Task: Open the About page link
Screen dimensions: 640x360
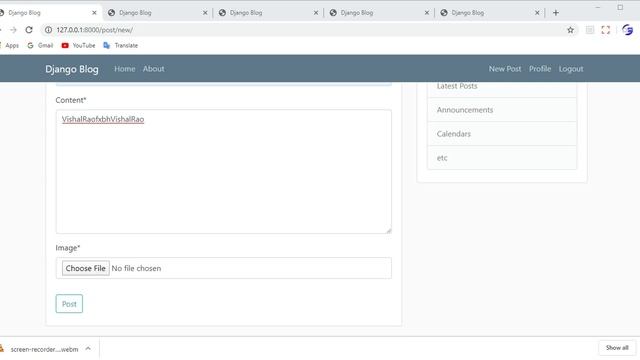Action: (153, 69)
